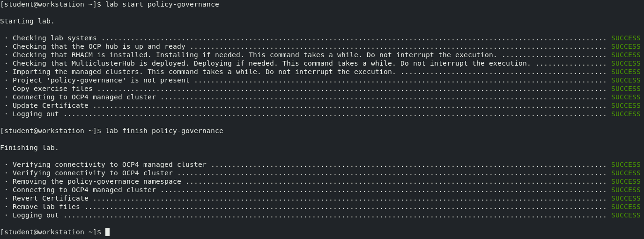Click the 'Copy exercise files' step text

pos(52,89)
